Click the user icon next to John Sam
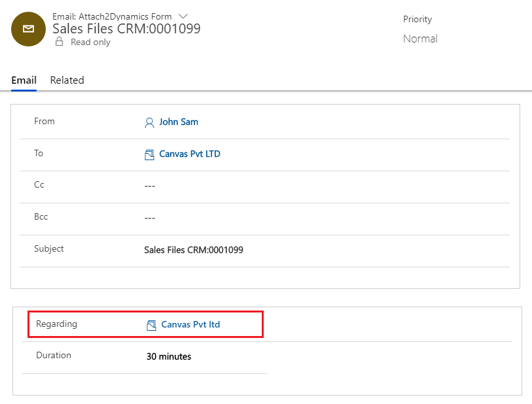The width and height of the screenshot is (532, 404). coord(149,122)
